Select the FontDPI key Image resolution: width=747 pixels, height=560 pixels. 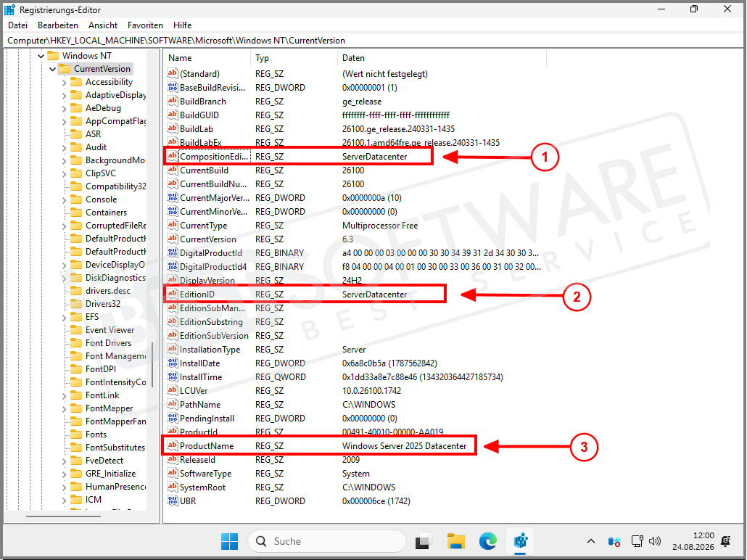101,369
